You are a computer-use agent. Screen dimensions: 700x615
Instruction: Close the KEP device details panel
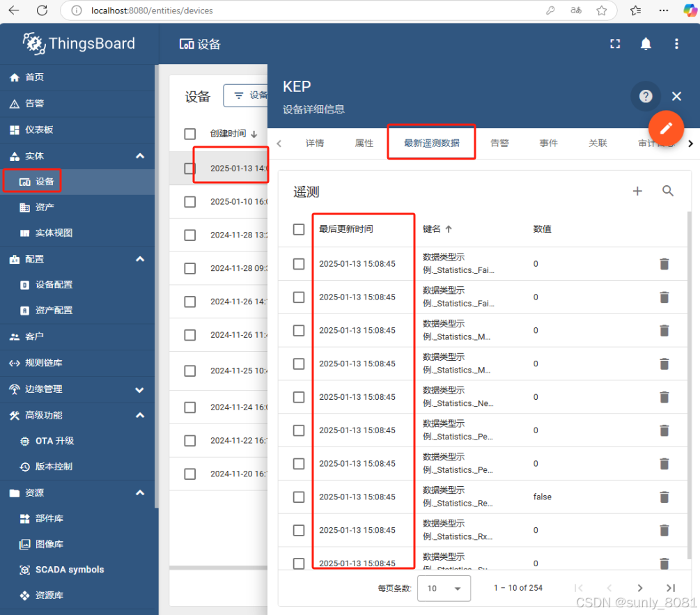coord(676,96)
